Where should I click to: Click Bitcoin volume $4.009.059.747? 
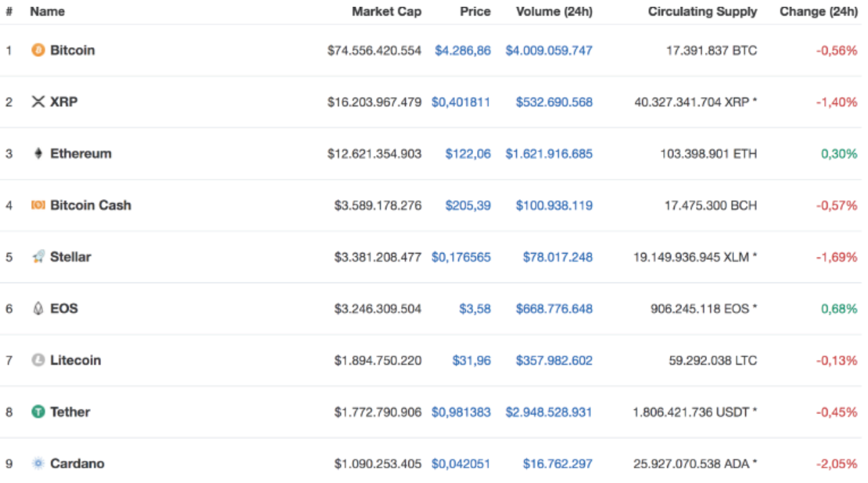[549, 50]
